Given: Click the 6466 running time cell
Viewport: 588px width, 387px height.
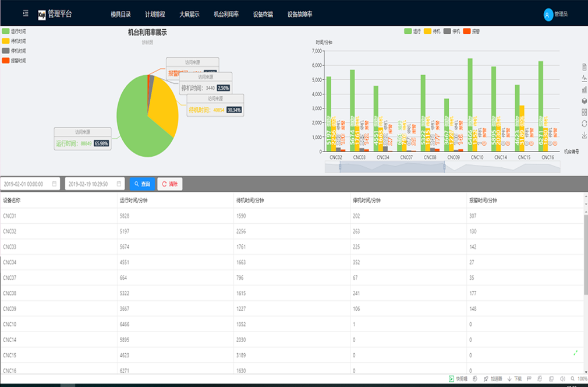Looking at the screenshot, I should point(175,324).
